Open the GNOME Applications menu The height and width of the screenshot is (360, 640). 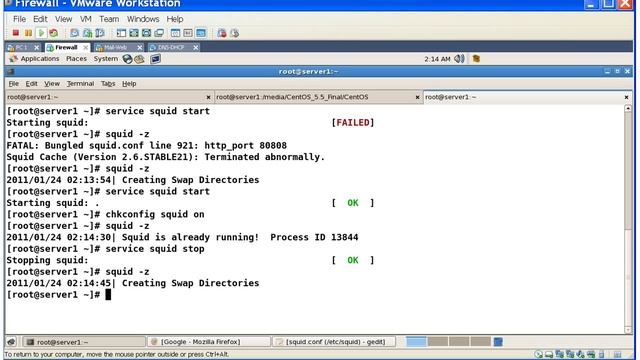point(40,59)
